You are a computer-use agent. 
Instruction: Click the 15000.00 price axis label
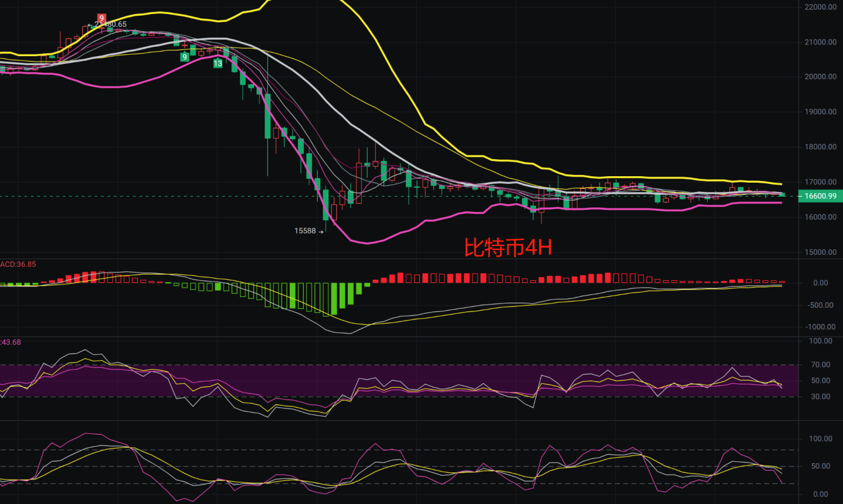click(820, 252)
